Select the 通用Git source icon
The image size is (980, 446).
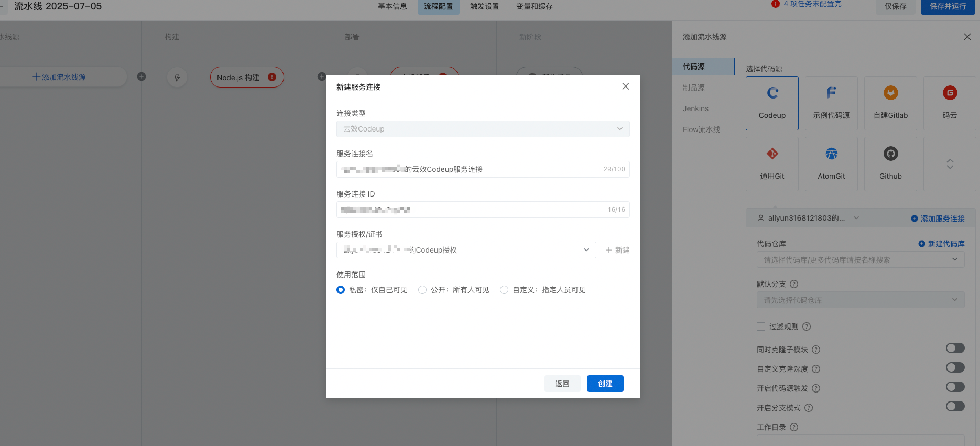click(772, 154)
